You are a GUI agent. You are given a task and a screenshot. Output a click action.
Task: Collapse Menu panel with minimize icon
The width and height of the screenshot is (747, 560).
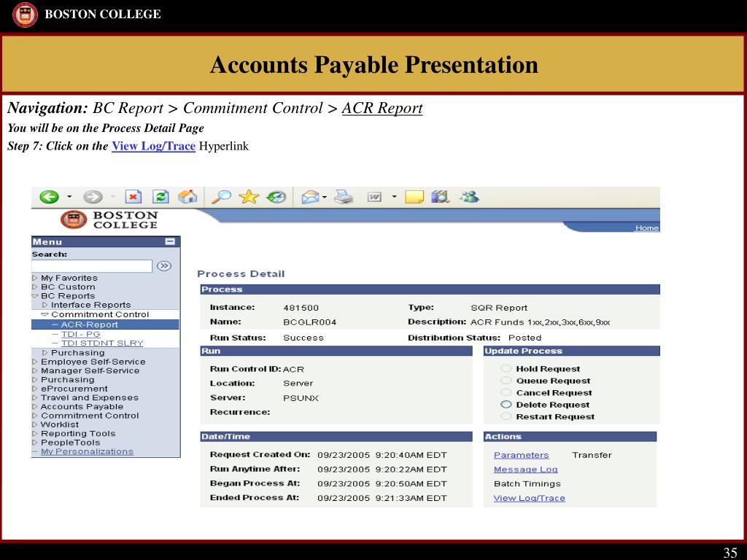pos(170,241)
